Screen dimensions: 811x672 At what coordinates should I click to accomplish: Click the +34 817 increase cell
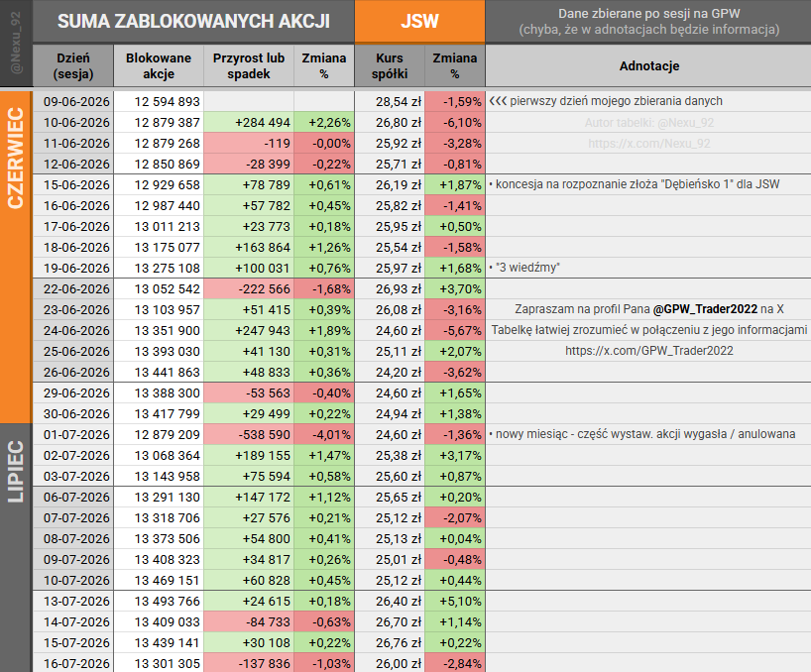249,559
